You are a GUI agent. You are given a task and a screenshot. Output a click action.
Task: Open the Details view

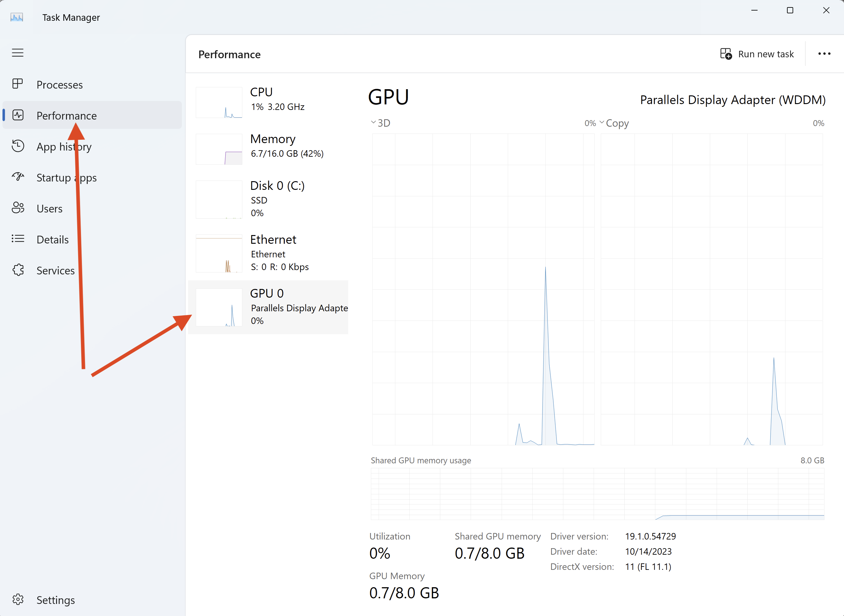[52, 239]
